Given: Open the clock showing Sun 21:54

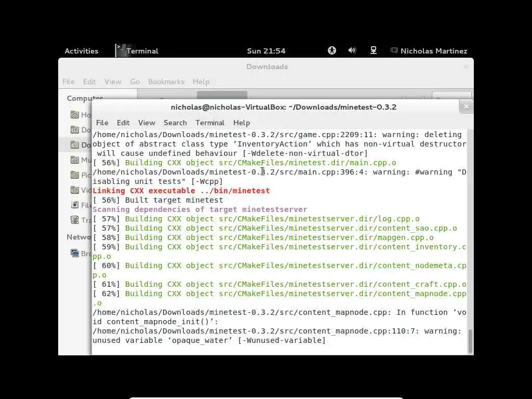Looking at the screenshot, I should pos(266,51).
